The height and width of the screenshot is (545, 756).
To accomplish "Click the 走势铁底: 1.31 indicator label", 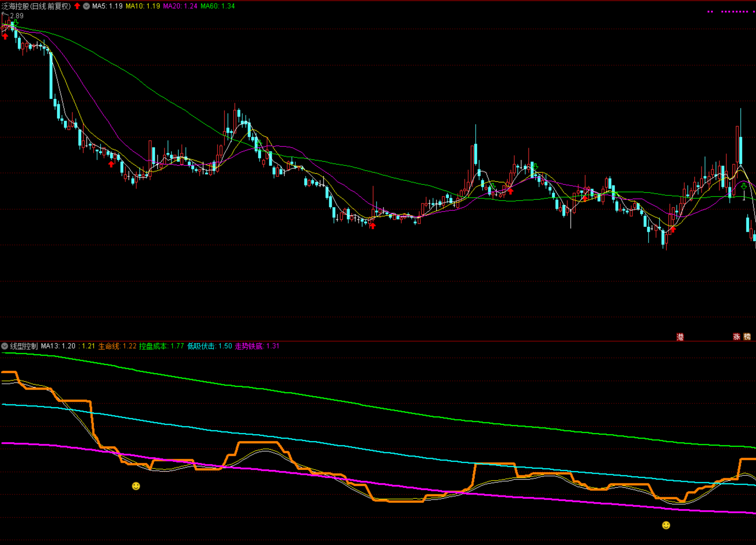I will pyautogui.click(x=257, y=346).
